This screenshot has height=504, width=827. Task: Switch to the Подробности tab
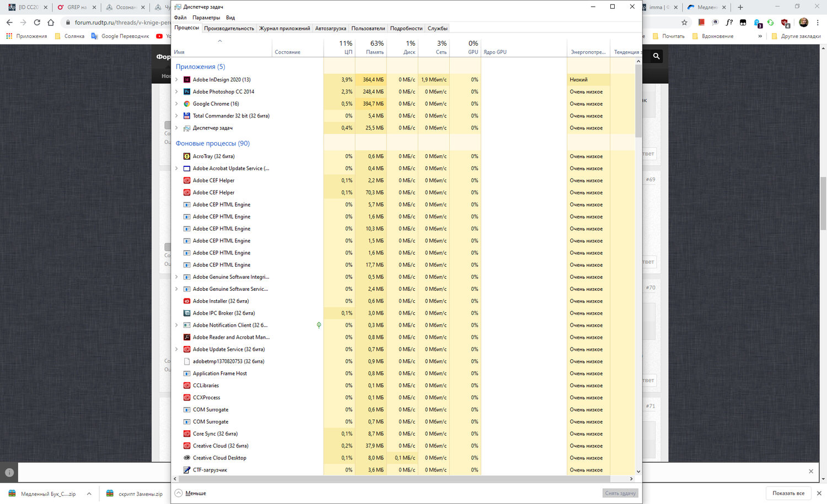406,29
